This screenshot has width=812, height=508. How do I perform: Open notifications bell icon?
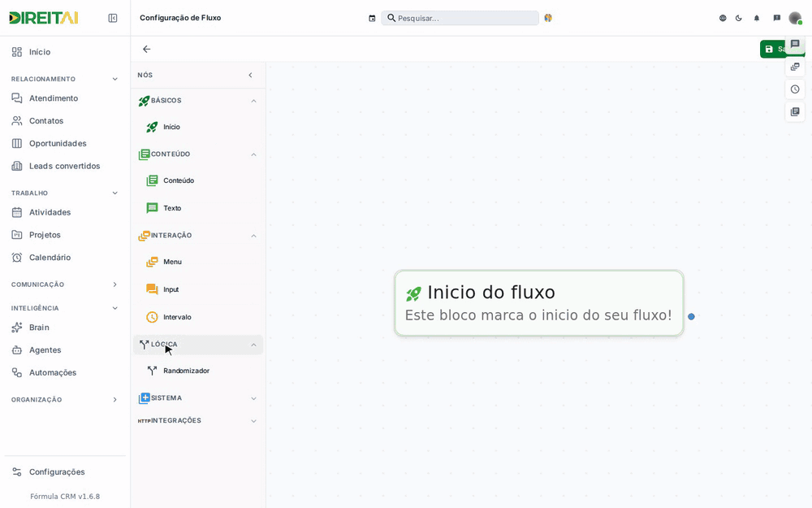click(757, 18)
